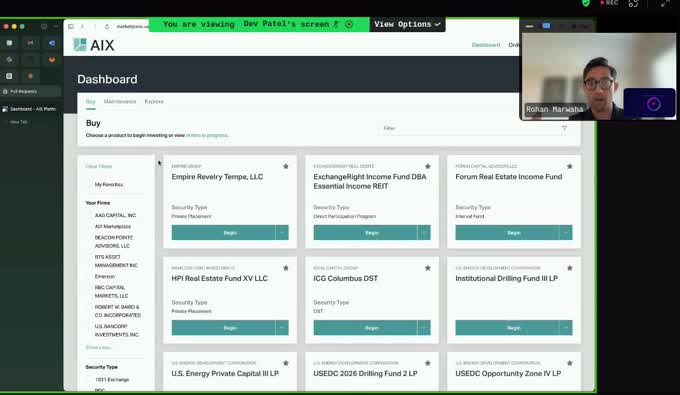Toggle the browser sidebar panel icon

(71, 26)
